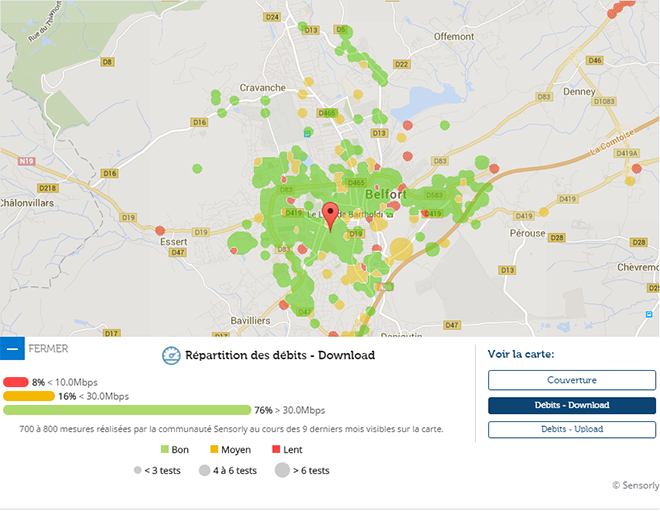Screen dimensions: 660x511
Task: Click the D47 marker below Essert
Action: [178, 252]
